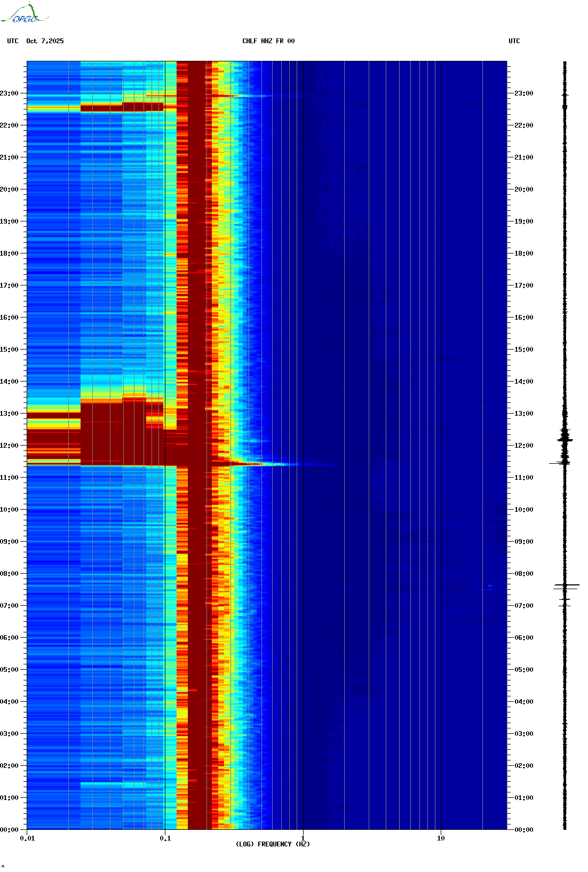Click the left axis 23:00 time label
The image size is (588, 872).
9,93
